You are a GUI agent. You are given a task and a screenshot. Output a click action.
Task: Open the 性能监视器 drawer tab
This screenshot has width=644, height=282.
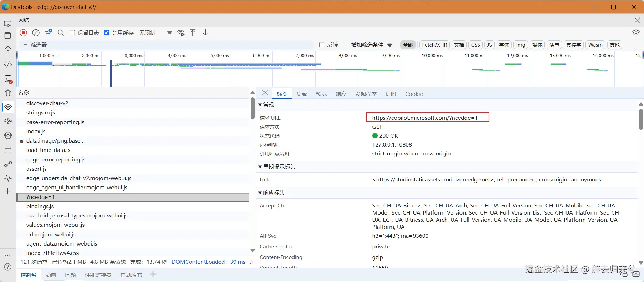(x=98, y=275)
